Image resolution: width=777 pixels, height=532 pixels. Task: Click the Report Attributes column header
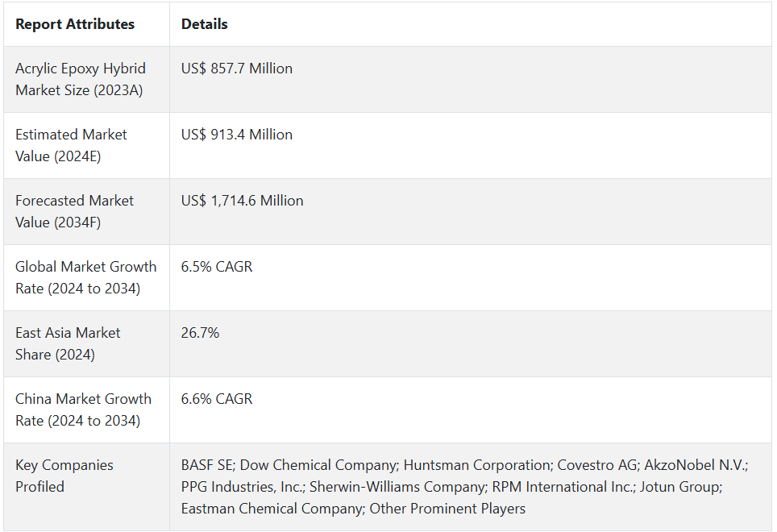pyautogui.click(x=75, y=24)
